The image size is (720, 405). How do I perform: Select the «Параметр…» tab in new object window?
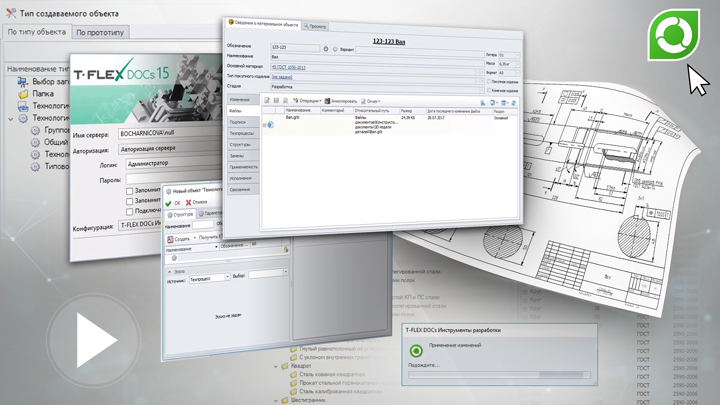[210, 214]
